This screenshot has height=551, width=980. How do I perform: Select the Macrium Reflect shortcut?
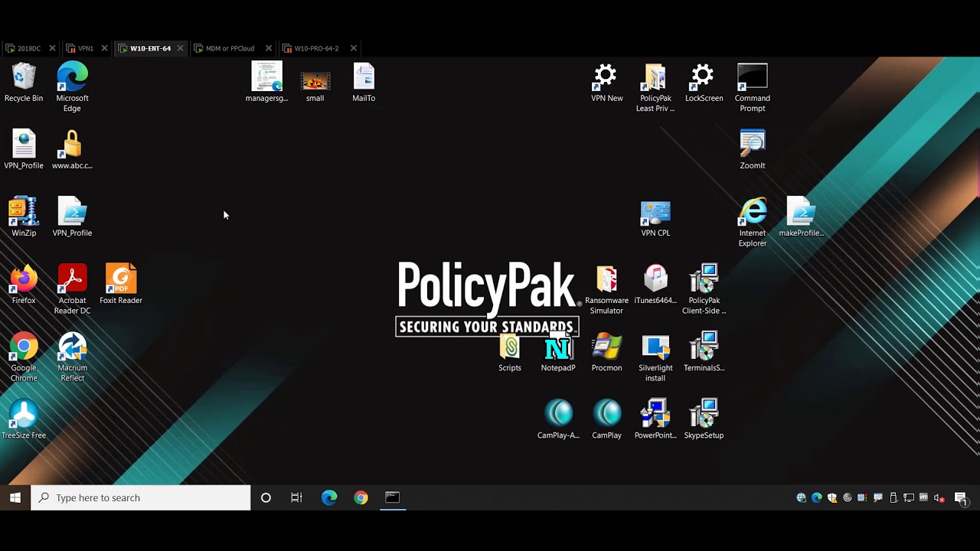(x=72, y=357)
